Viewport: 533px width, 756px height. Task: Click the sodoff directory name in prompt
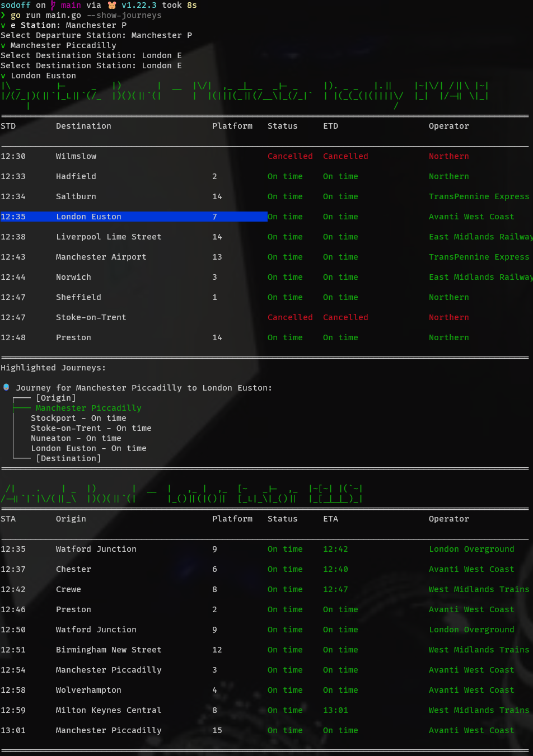[x=16, y=5]
